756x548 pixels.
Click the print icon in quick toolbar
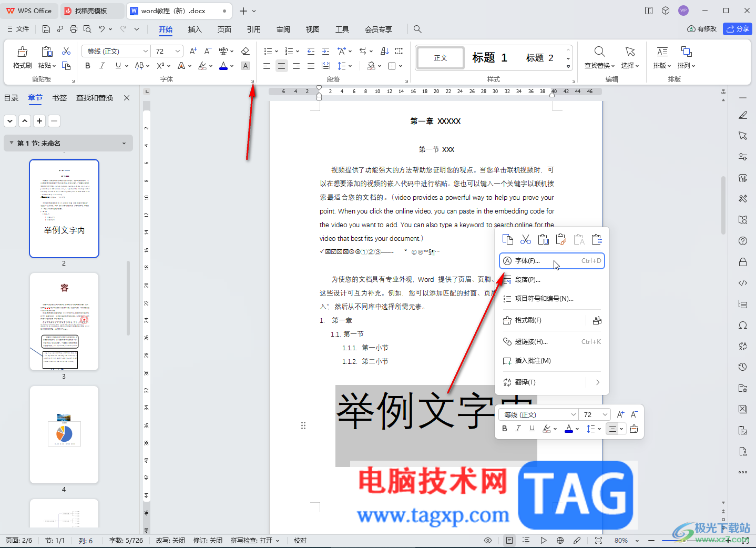click(74, 29)
